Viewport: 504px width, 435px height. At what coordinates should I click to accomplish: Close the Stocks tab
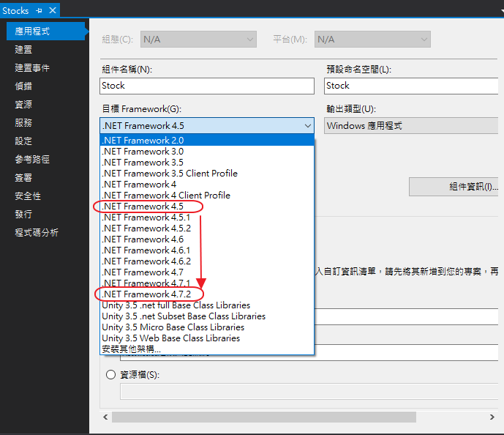pyautogui.click(x=53, y=10)
